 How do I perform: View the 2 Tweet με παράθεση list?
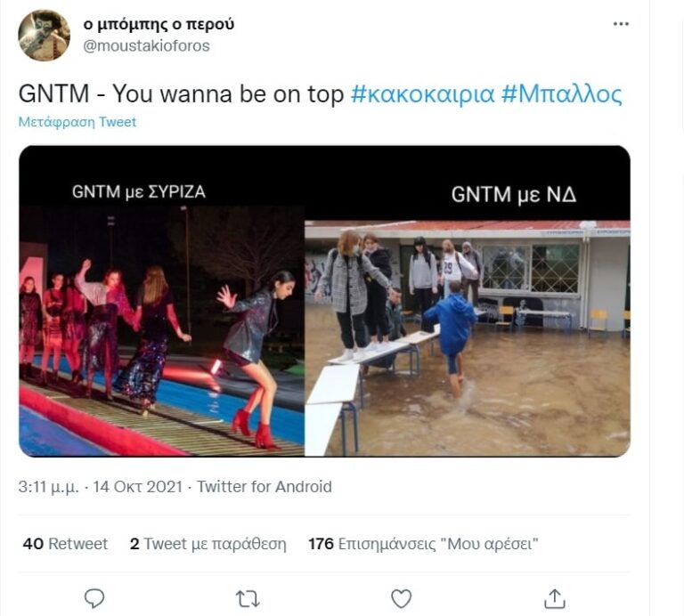pos(208,543)
